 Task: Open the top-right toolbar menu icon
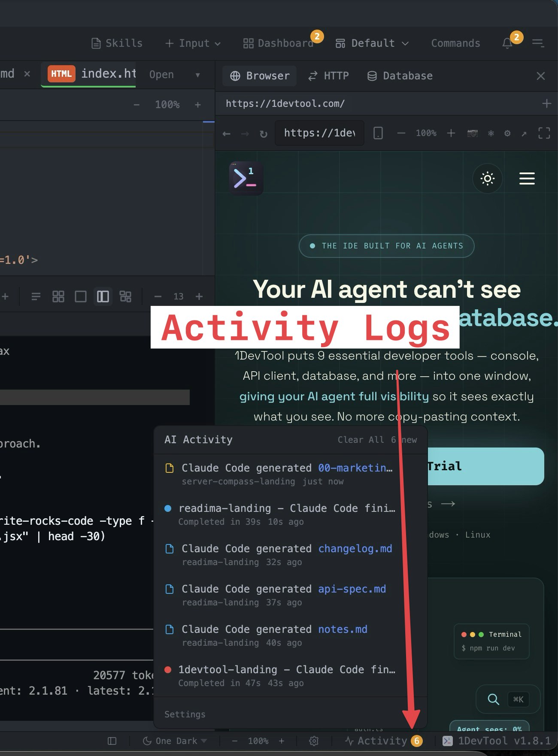click(538, 43)
